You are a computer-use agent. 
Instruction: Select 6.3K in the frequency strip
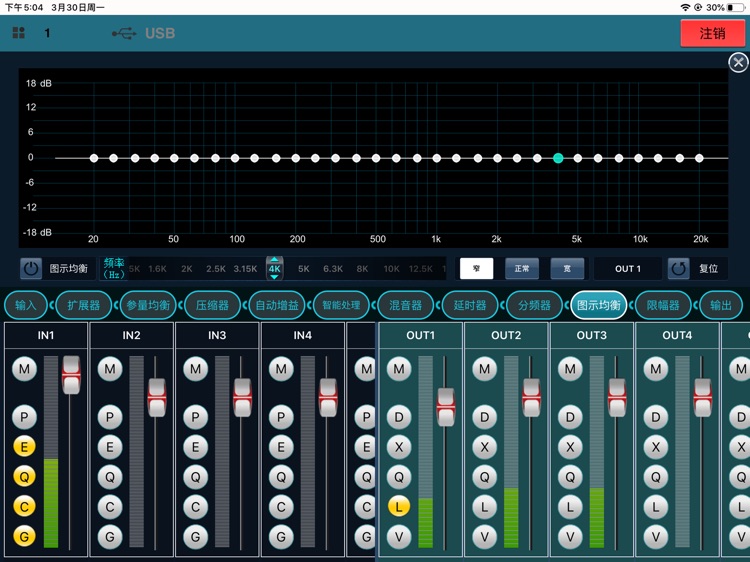(333, 269)
